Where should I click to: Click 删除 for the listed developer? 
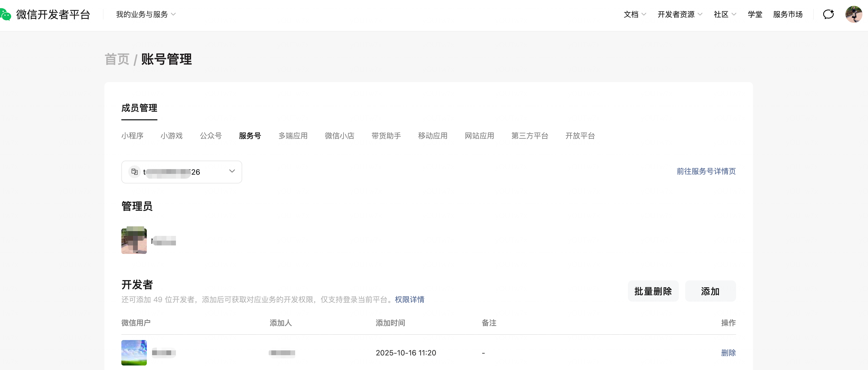tap(728, 353)
